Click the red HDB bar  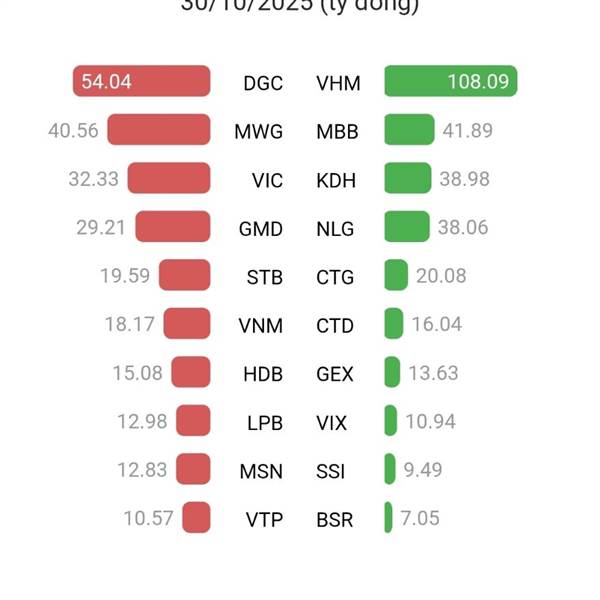coord(190,373)
